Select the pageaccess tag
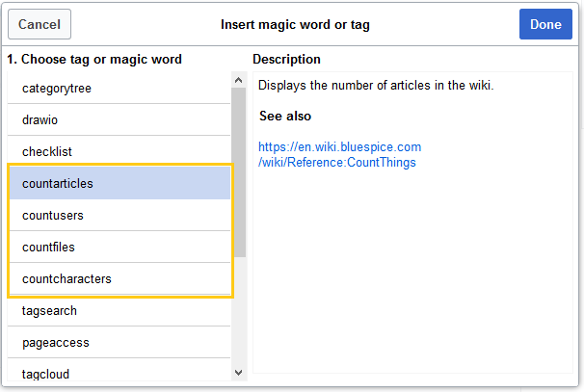 coord(119,343)
